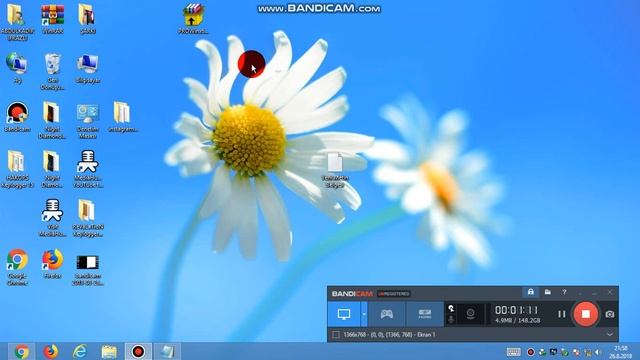Viewport: 640px width, 360px height.
Task: Click the lock icon in Bandicam title bar
Action: (531, 292)
